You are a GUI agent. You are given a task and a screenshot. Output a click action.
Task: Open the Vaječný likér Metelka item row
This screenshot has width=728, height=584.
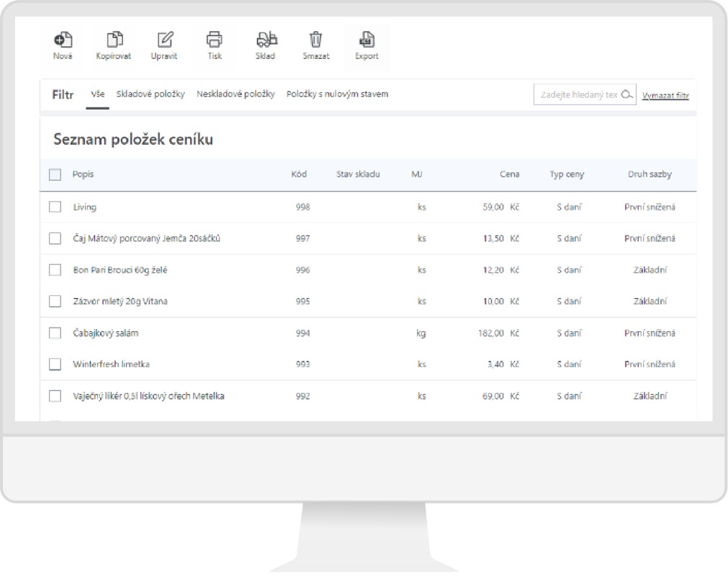coord(148,396)
